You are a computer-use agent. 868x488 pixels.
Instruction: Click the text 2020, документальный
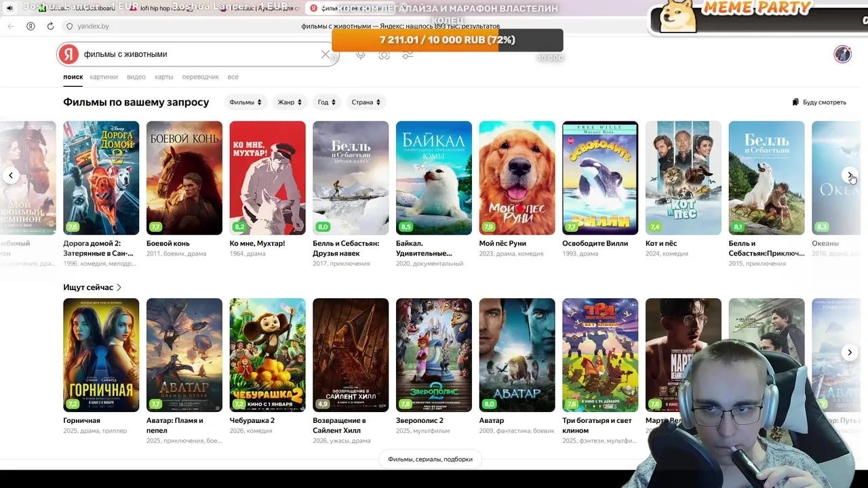pyautogui.click(x=429, y=264)
